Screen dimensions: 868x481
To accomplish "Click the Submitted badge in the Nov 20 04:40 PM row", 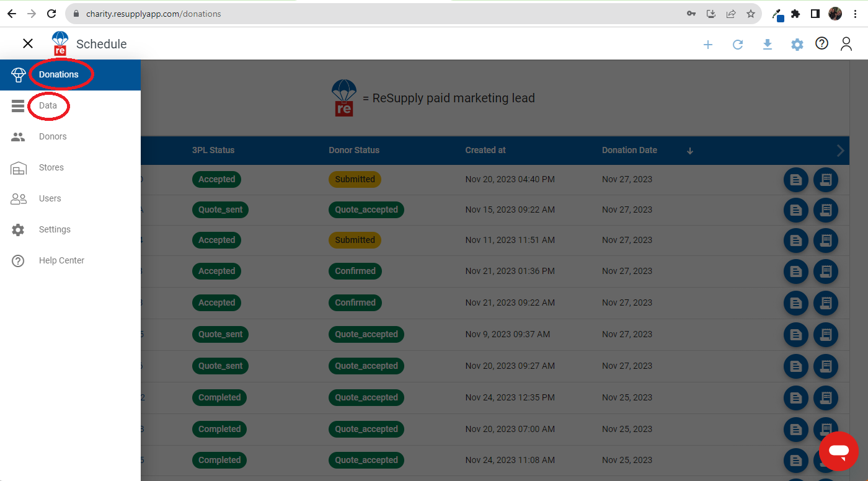I will point(355,179).
